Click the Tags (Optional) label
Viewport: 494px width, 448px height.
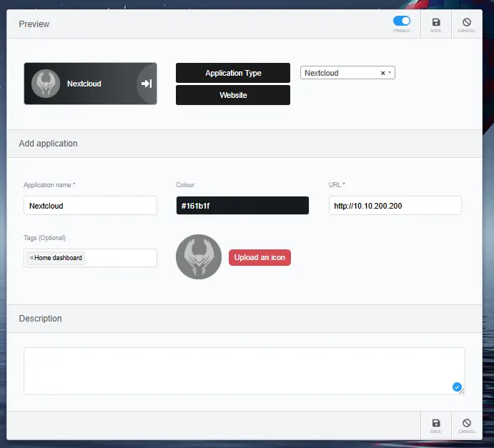tap(44, 238)
